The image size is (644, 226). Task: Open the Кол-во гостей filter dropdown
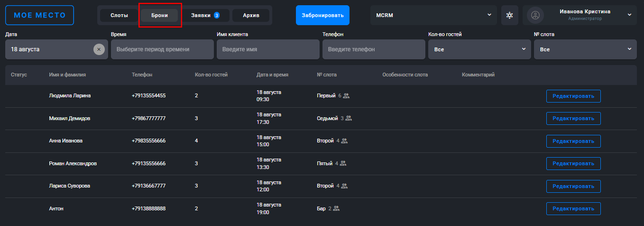479,49
